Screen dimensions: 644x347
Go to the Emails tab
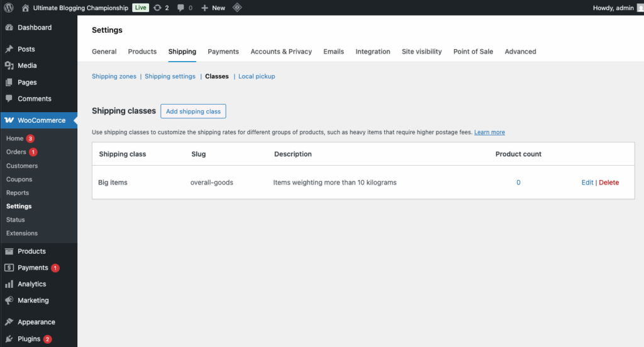[x=333, y=52]
